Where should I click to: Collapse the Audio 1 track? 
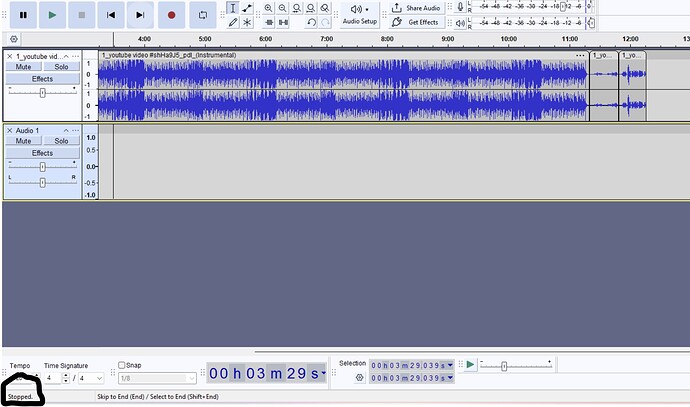(66, 131)
